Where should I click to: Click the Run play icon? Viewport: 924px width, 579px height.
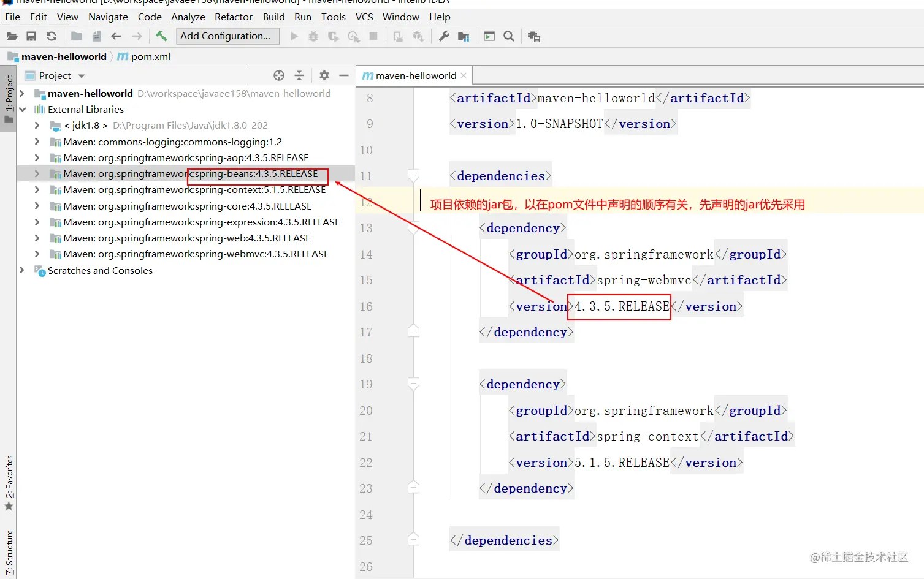tap(294, 37)
